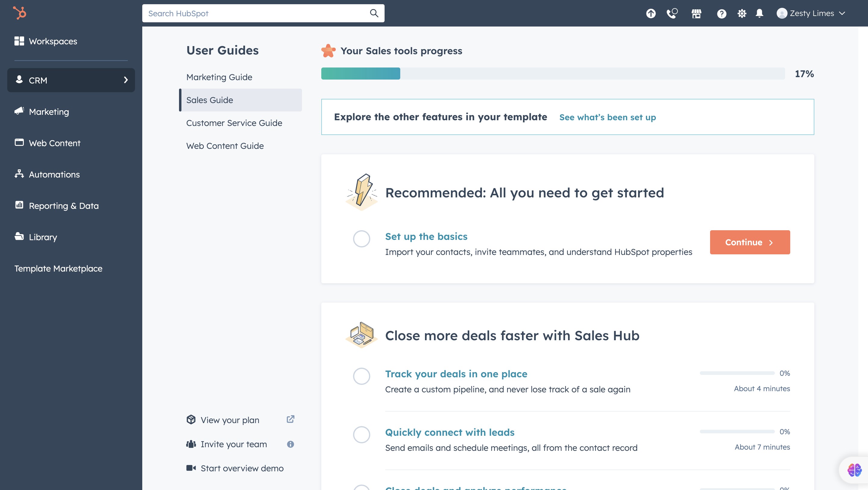This screenshot has width=868, height=490.
Task: Click the Sales tools progress bar
Action: pos(553,74)
